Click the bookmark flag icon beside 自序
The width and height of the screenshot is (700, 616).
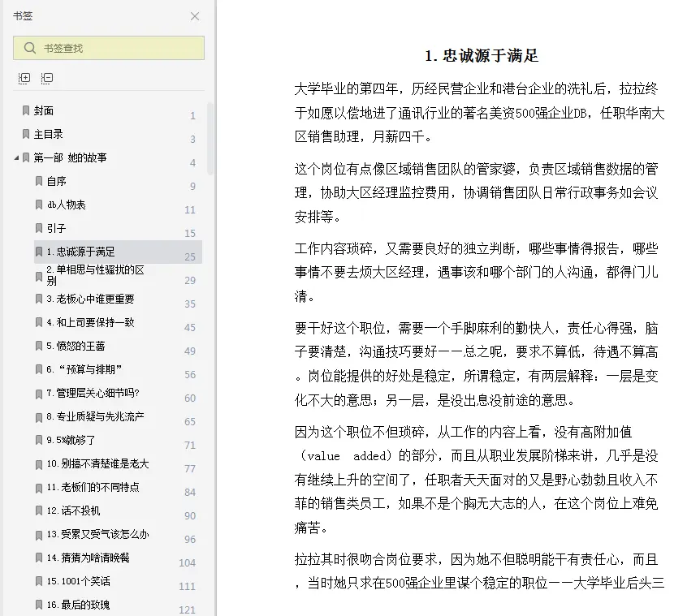pos(39,181)
